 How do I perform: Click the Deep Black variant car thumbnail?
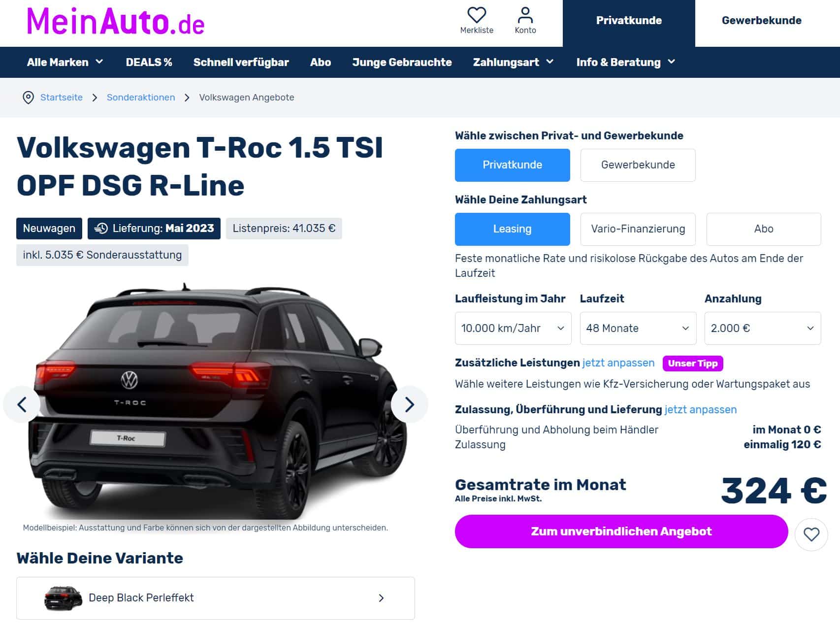(63, 598)
